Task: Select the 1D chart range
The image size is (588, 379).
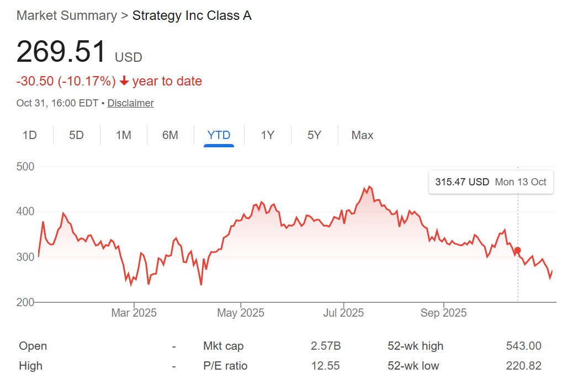Action: tap(30, 135)
